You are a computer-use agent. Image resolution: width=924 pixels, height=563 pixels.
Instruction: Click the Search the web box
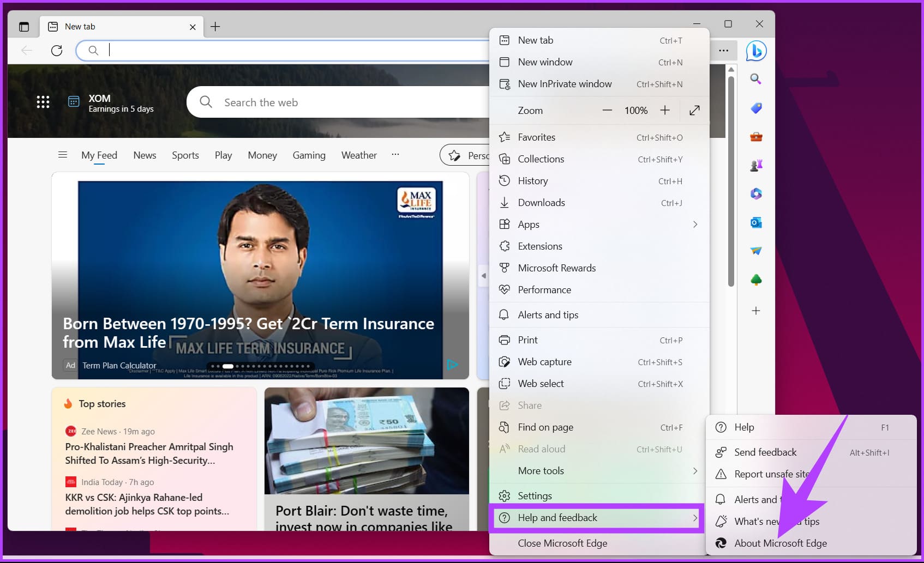(x=338, y=102)
